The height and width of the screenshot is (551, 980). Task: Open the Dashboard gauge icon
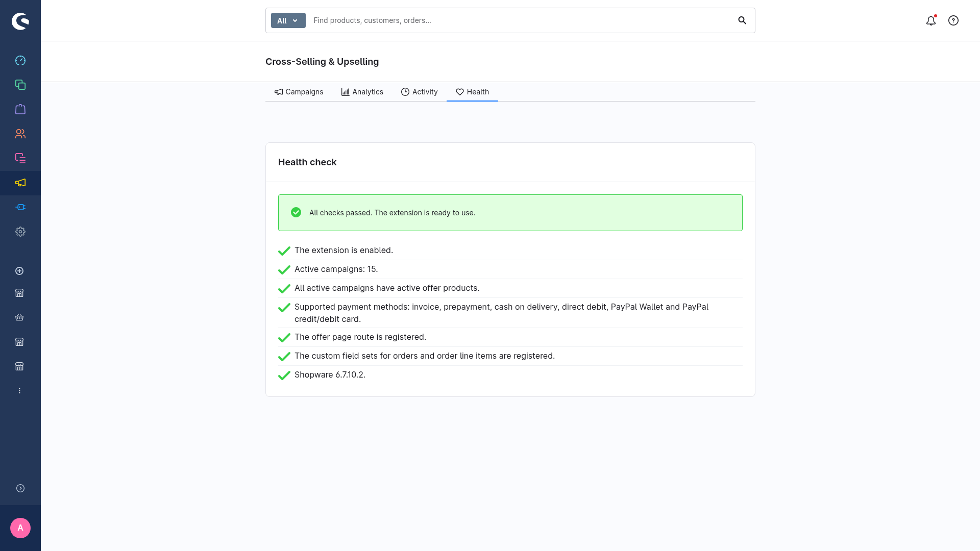tap(20, 60)
